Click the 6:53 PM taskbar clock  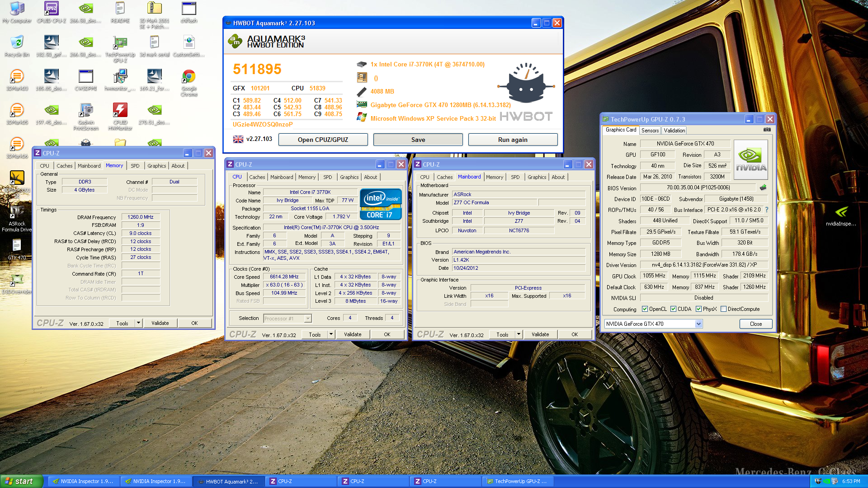[851, 481]
